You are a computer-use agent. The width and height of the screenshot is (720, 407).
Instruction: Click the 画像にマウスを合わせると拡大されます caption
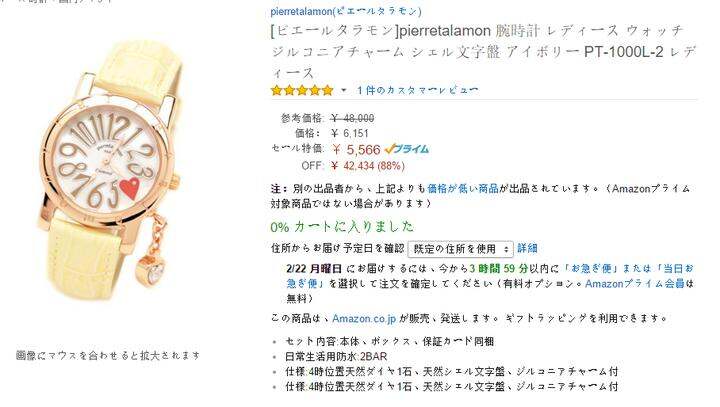[x=108, y=356]
